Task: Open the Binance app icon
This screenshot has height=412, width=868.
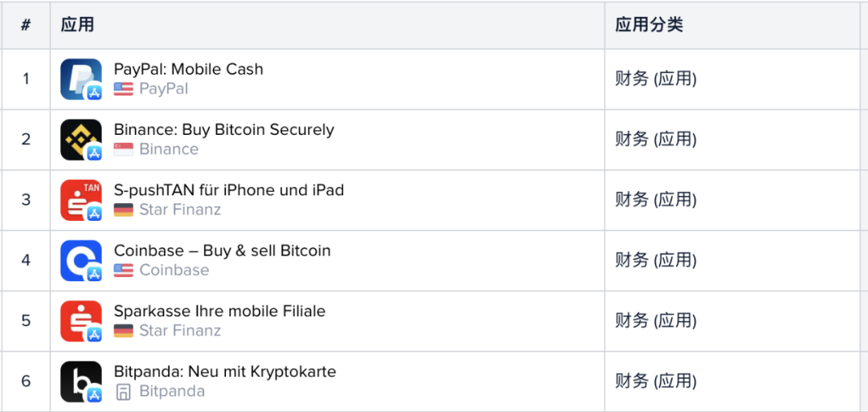Action: 81,140
